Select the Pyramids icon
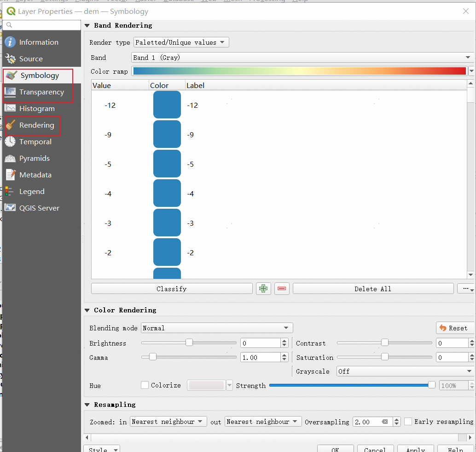This screenshot has height=452, width=476. coord(10,158)
